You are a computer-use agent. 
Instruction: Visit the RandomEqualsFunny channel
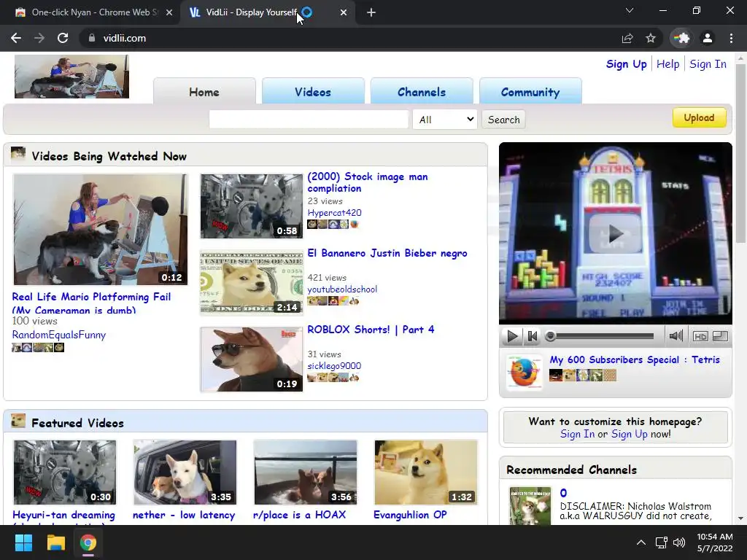[58, 335]
